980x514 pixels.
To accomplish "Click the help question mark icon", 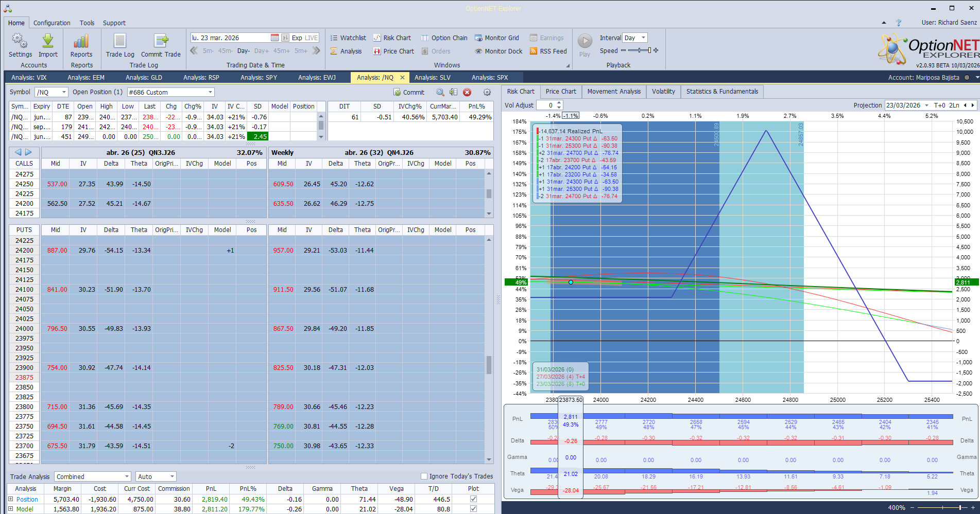I will pyautogui.click(x=899, y=23).
